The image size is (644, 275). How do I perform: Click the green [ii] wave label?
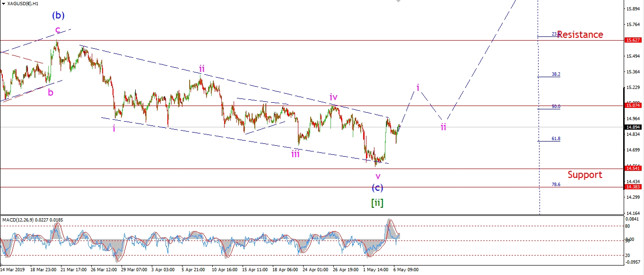[x=376, y=203]
